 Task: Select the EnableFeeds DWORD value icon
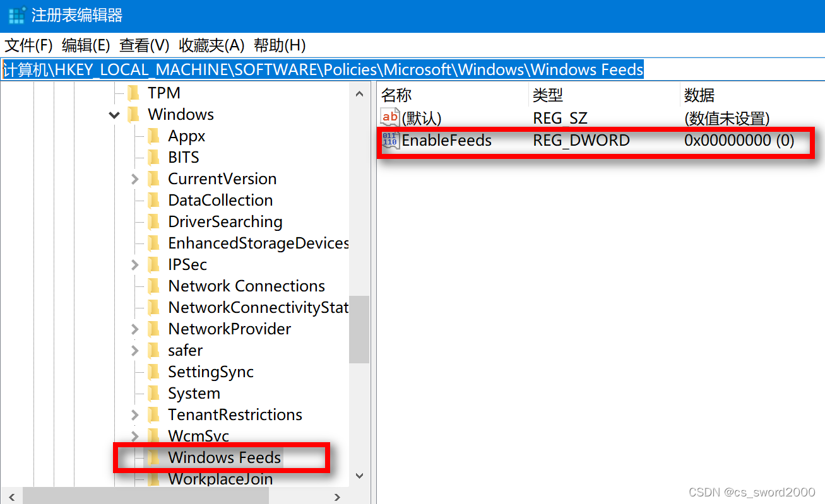390,140
